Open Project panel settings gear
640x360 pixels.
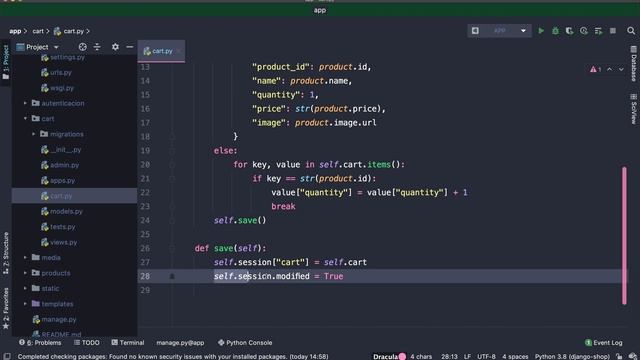pyautogui.click(x=116, y=47)
